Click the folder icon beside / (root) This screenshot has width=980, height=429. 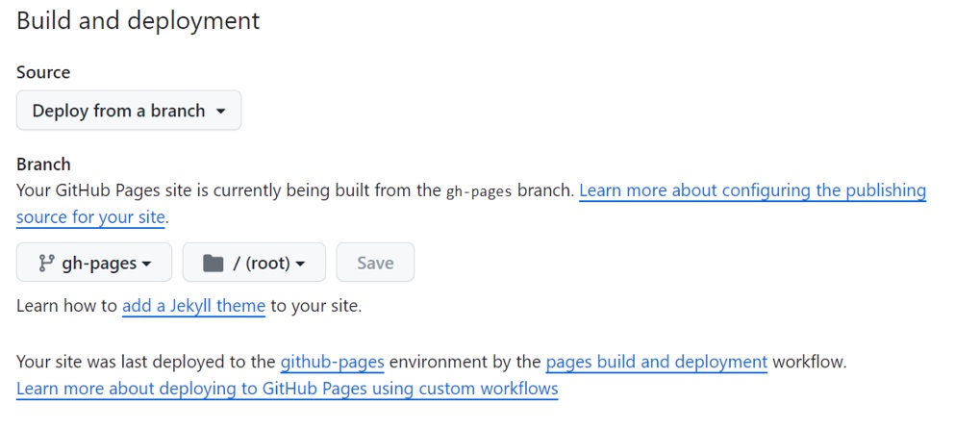coord(214,264)
